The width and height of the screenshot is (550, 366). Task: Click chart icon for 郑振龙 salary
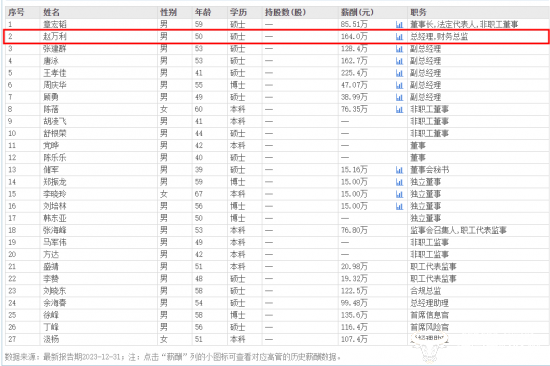pos(399,182)
